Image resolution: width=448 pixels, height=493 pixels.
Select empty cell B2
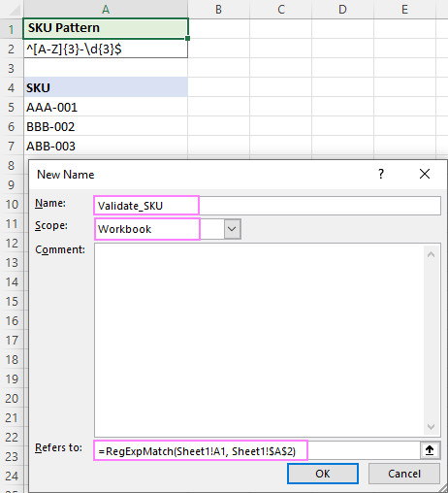click(x=219, y=49)
